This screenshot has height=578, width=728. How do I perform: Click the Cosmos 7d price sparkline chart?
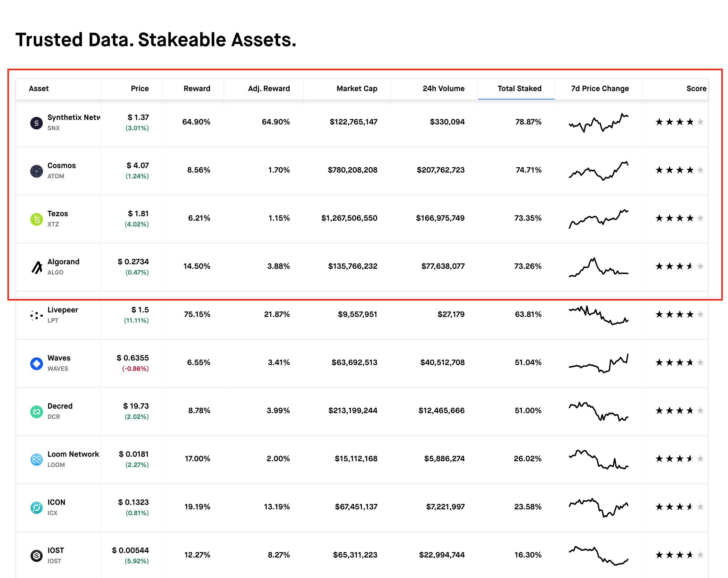598,171
